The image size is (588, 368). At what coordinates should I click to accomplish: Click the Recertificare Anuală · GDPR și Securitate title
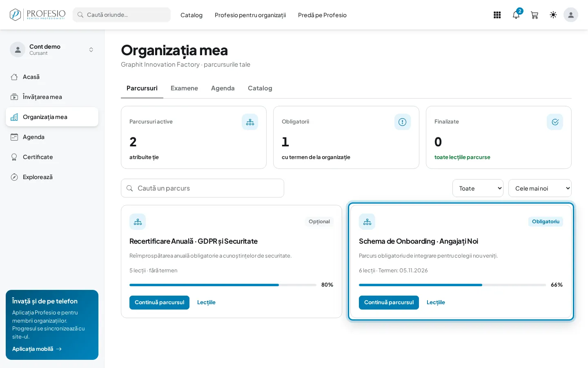(x=194, y=241)
